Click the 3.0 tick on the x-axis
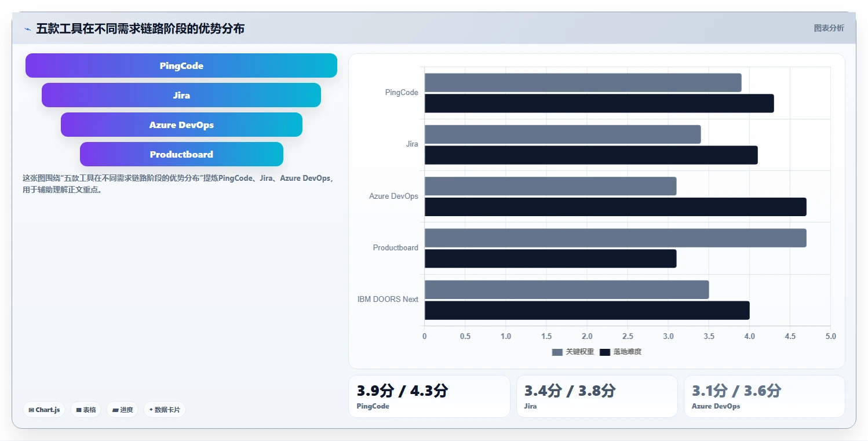This screenshot has height=441, width=868. 668,336
